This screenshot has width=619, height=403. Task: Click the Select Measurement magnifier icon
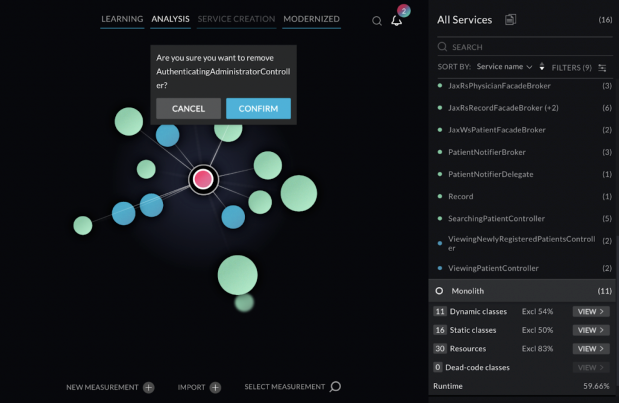[x=336, y=387]
